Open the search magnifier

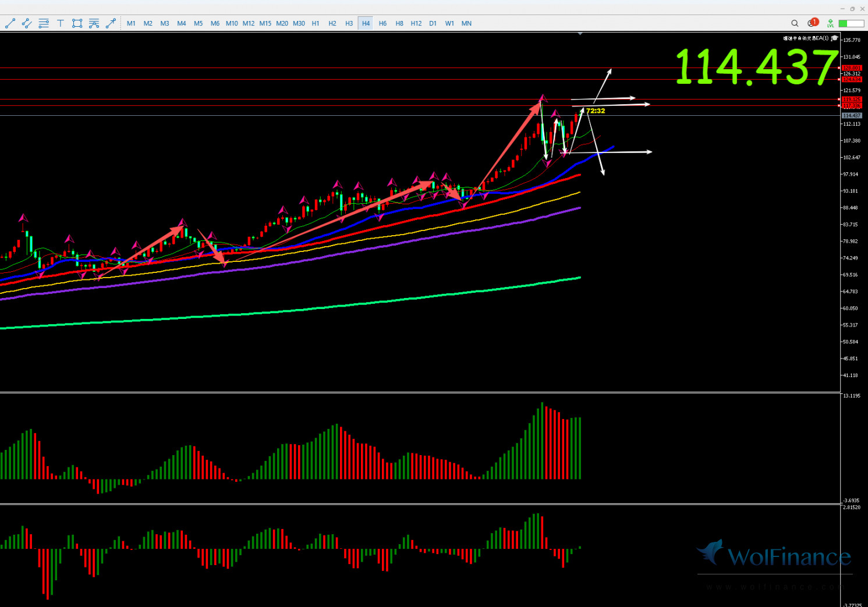795,23
